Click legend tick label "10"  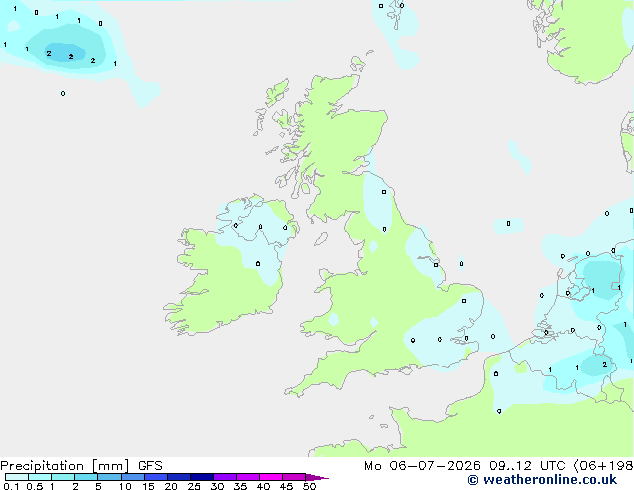pyautogui.click(x=125, y=486)
